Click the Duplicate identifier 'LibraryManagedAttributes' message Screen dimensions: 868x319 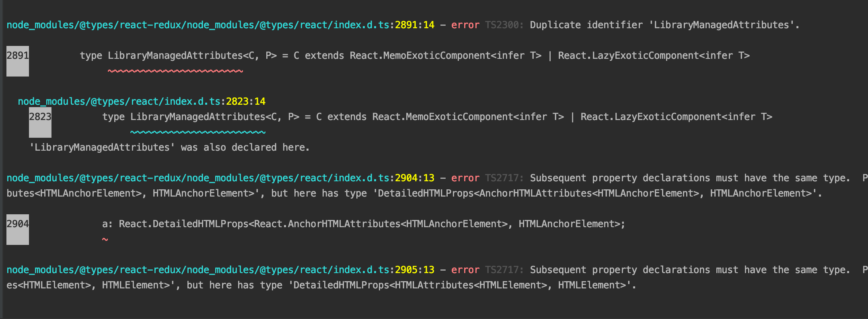(x=664, y=25)
